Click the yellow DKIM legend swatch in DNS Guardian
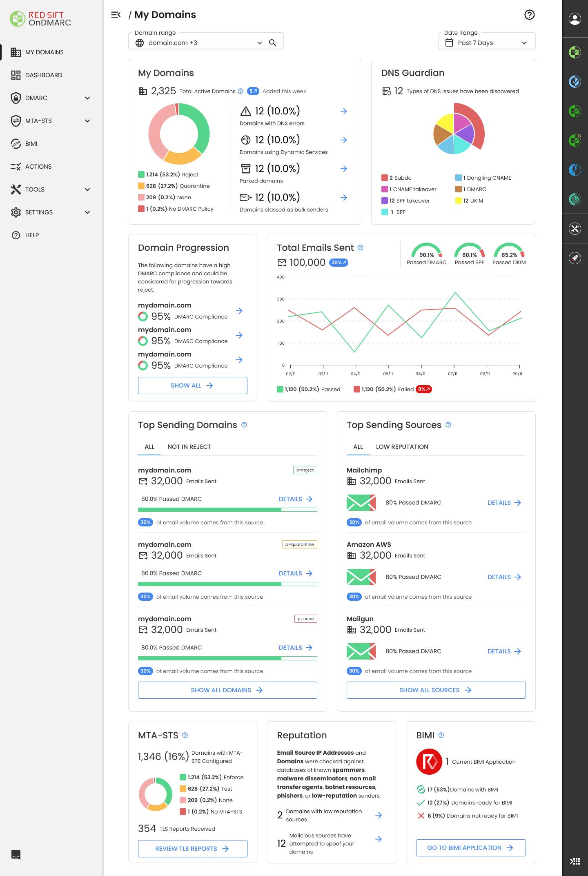 click(458, 201)
